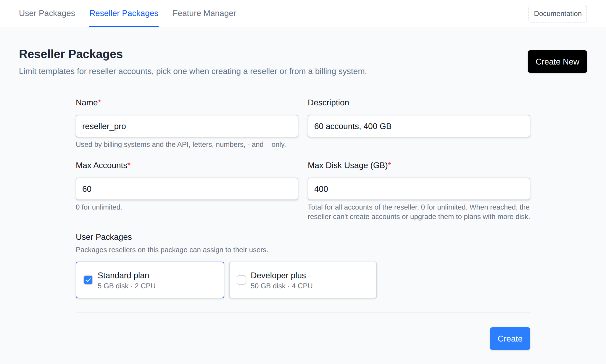Edit the Description input field
606x364 pixels.
click(419, 126)
